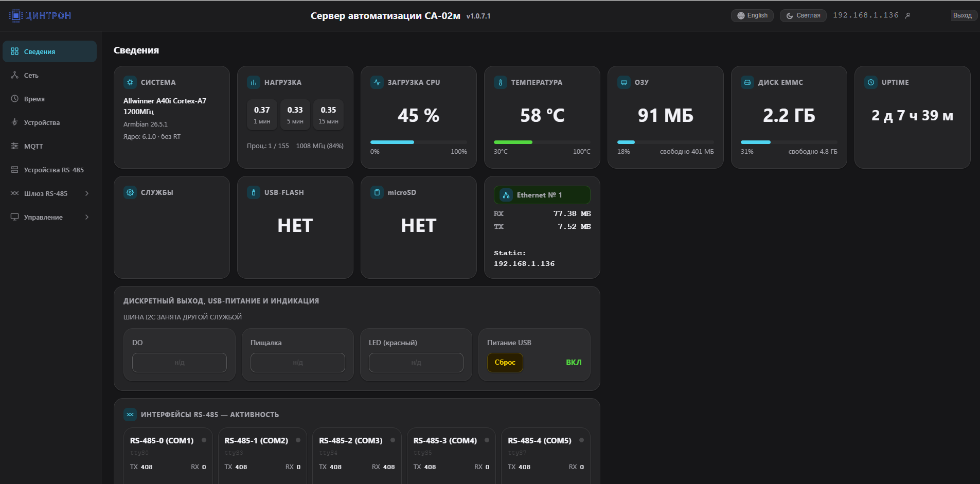Click RS-485-1 (COM2) activity indicator dot

[298, 440]
